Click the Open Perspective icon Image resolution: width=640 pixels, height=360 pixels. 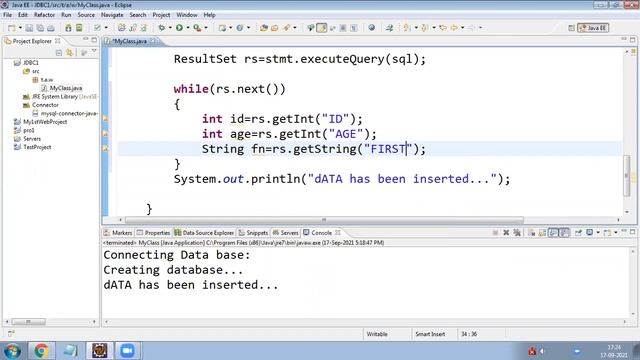[x=571, y=28]
